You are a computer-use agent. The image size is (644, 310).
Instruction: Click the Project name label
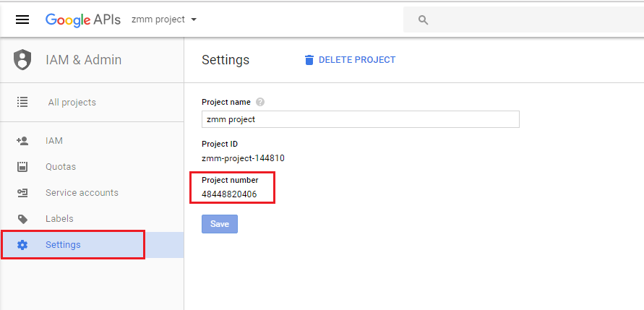point(226,102)
